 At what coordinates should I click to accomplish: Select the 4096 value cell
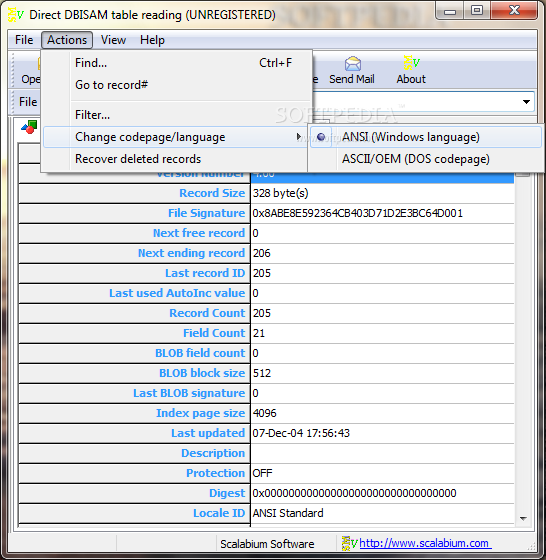(x=382, y=413)
